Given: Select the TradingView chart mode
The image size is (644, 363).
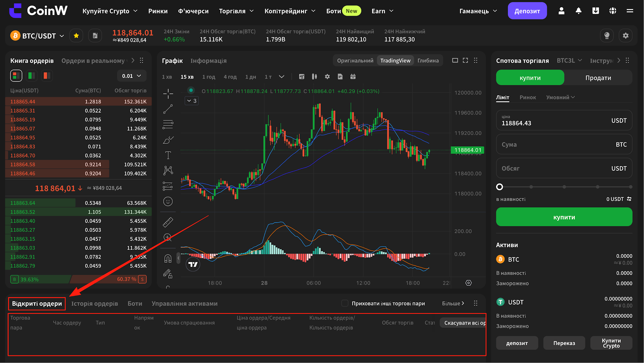Looking at the screenshot, I should (x=395, y=60).
